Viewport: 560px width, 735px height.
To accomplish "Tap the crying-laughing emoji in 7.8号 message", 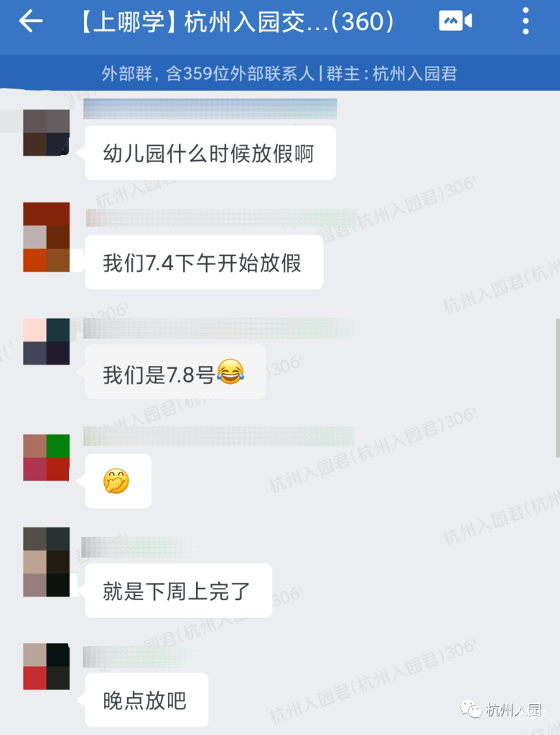I will click(x=230, y=373).
